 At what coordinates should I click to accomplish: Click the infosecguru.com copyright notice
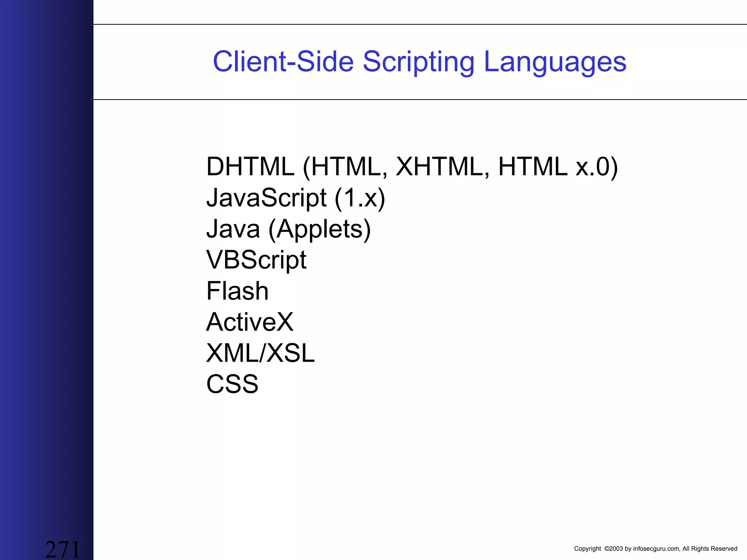click(x=655, y=549)
